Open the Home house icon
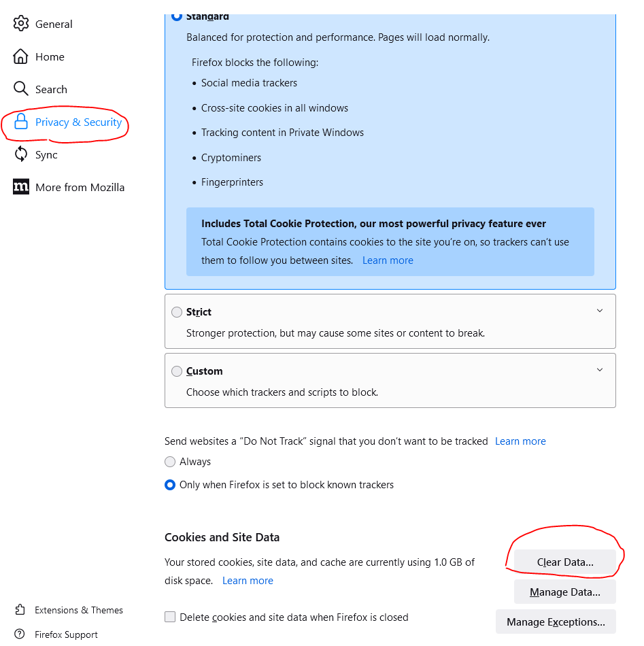Image resolution: width=644 pixels, height=646 pixels. pos(20,56)
